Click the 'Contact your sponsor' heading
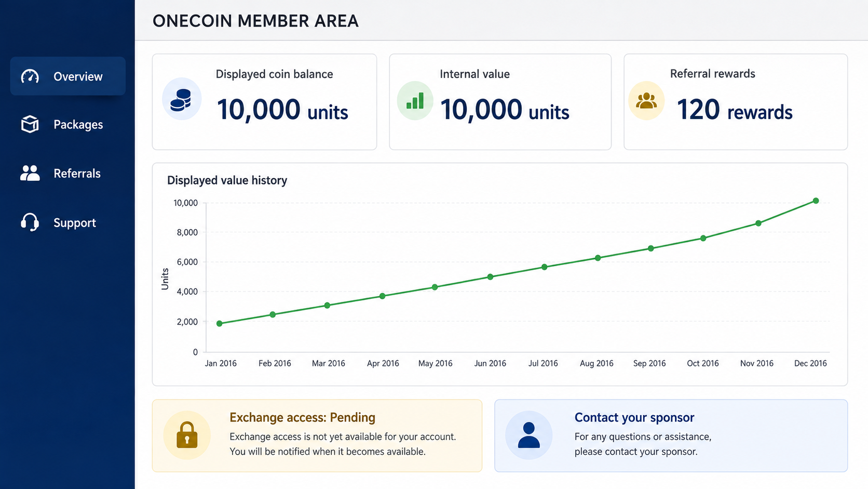 coord(634,417)
